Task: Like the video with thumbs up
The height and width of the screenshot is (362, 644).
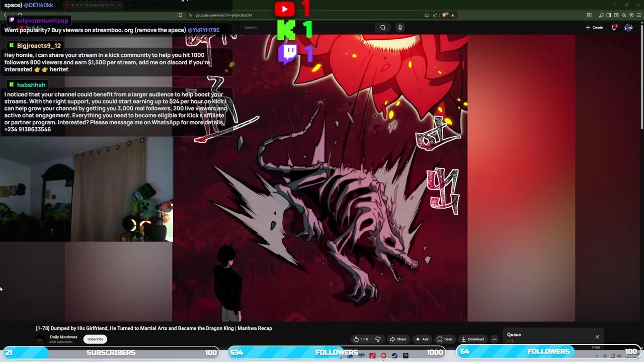Action: 361,339
